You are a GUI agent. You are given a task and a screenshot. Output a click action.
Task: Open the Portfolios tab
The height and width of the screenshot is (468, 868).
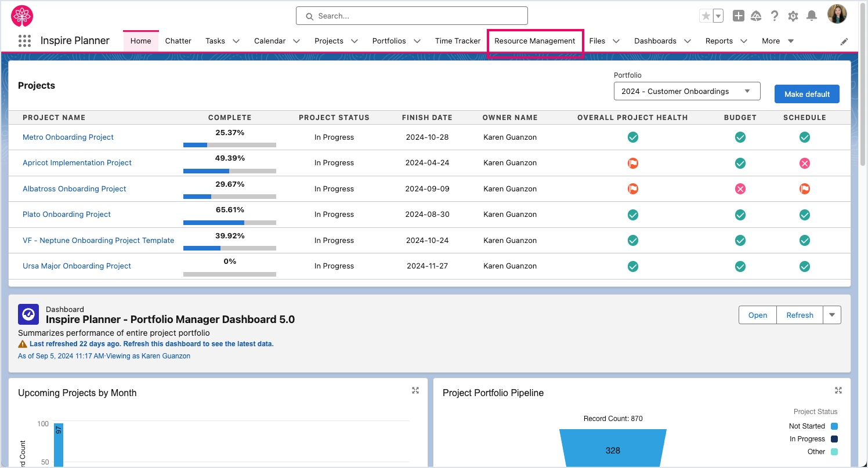[x=389, y=41]
